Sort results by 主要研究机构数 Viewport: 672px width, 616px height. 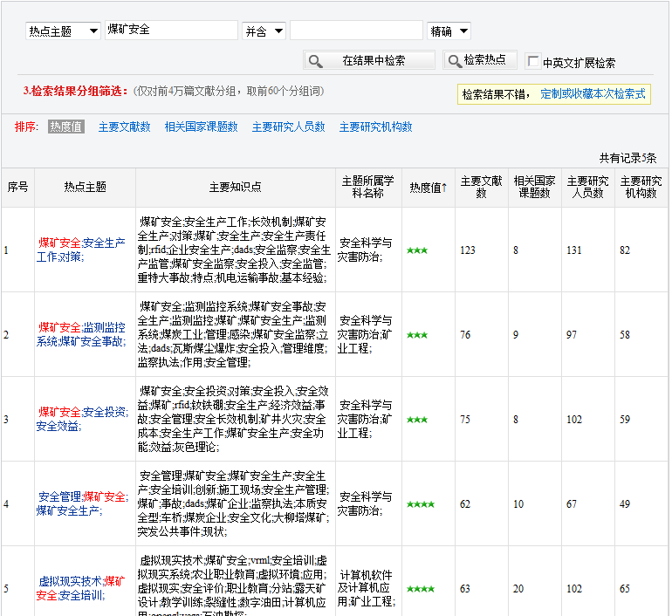375,127
